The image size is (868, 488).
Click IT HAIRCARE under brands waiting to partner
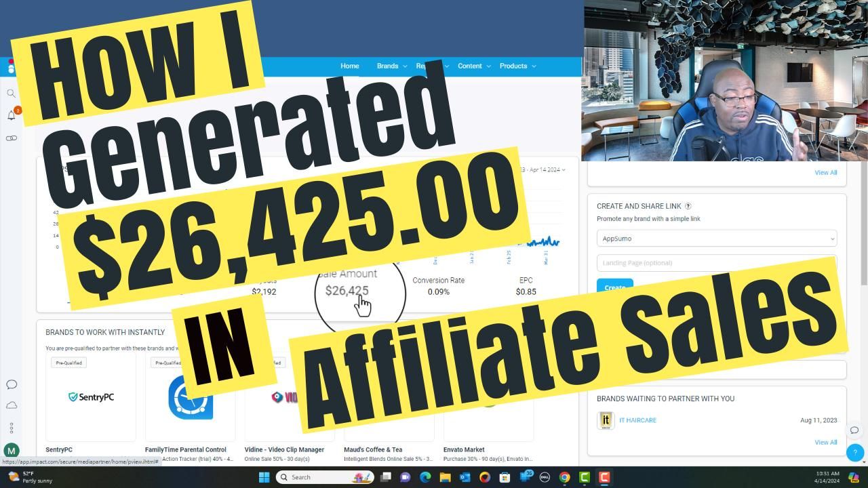pos(637,420)
